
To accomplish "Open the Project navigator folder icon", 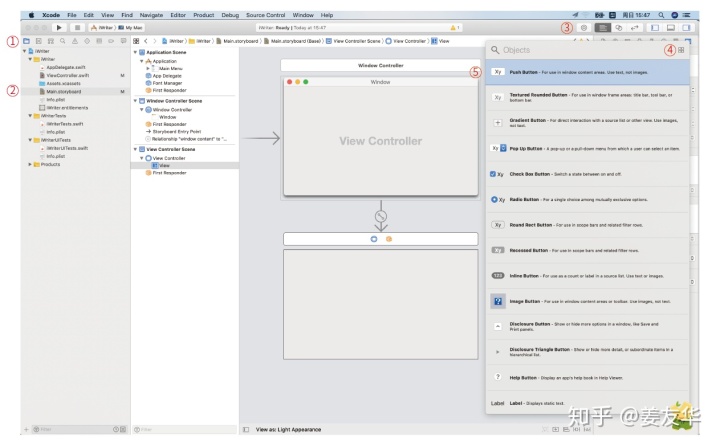I will (x=27, y=41).
